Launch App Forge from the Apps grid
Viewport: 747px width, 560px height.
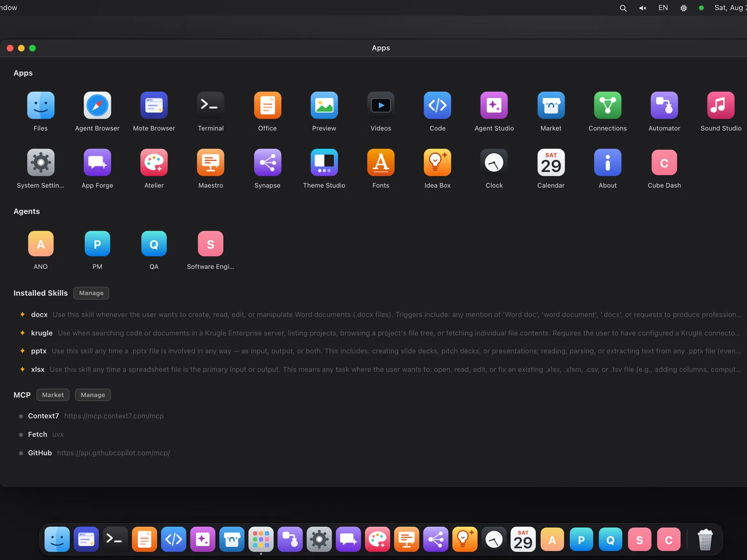point(97,162)
